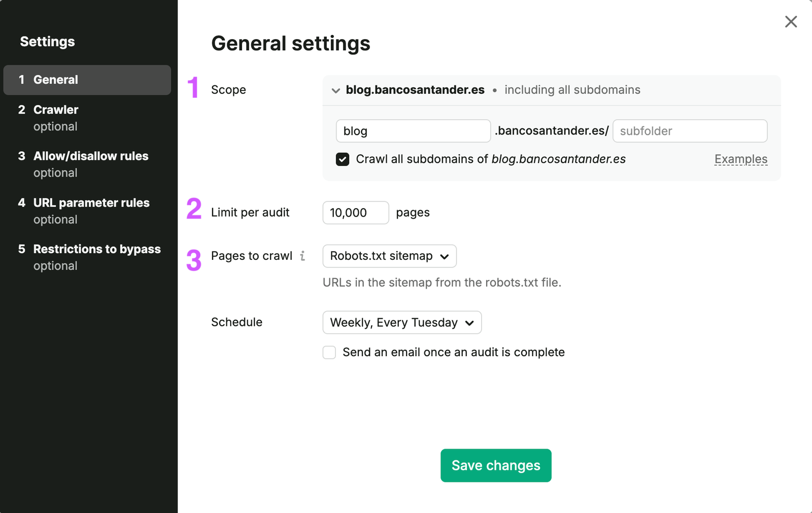Focus the subdomain field containing blog
The height and width of the screenshot is (513, 812).
[x=413, y=131]
